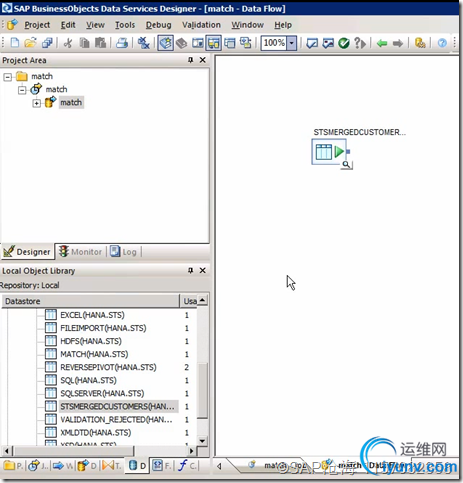Image resolution: width=463 pixels, height=483 pixels.
Task: Click the green Back arrow icon
Action: [382, 43]
